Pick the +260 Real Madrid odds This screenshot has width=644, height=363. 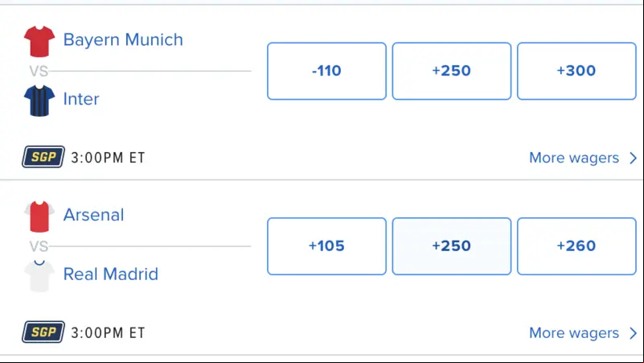point(576,245)
